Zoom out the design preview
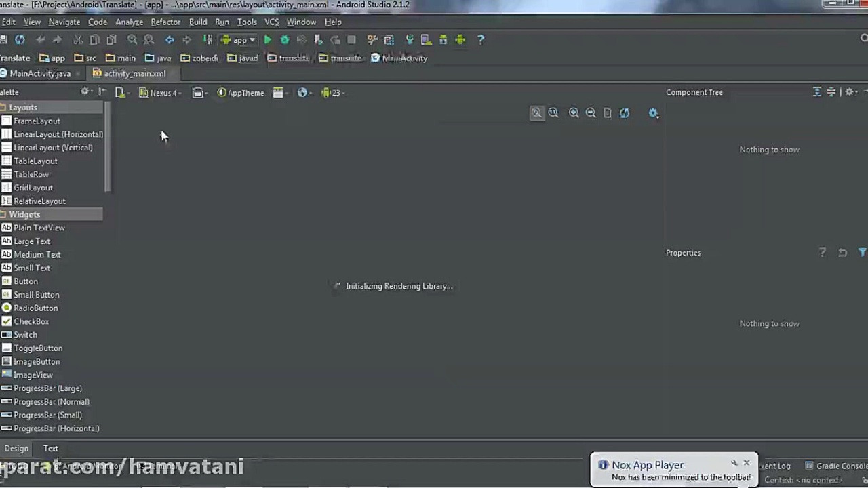The image size is (868, 488). [x=591, y=113]
